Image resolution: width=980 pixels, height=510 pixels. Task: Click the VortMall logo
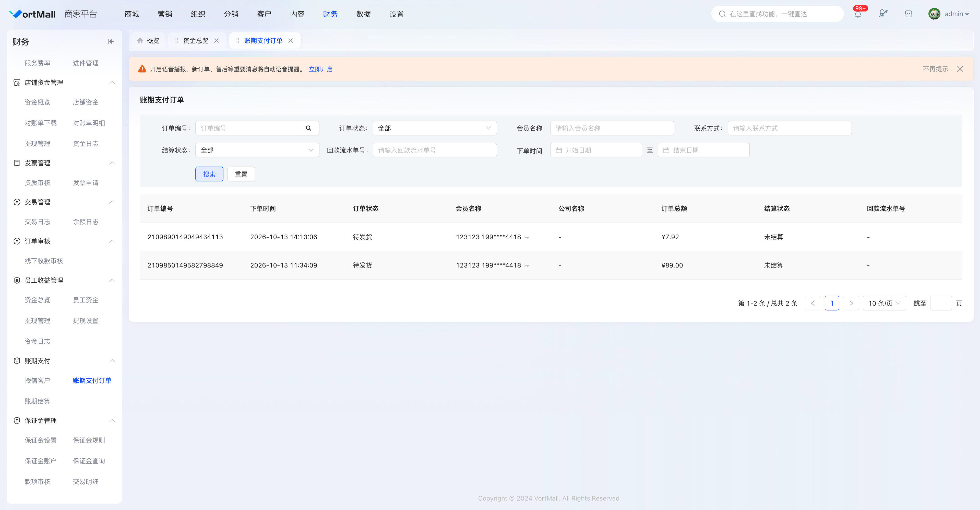(32, 14)
